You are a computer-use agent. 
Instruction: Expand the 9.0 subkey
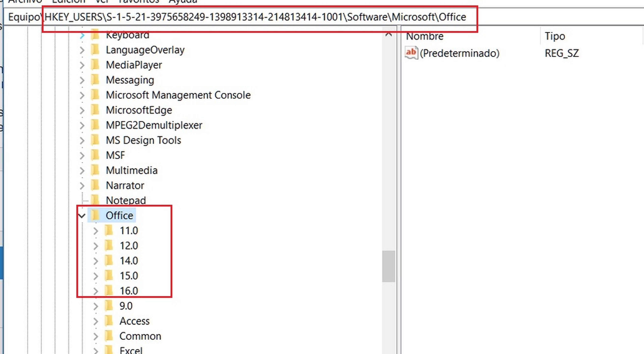(x=96, y=306)
